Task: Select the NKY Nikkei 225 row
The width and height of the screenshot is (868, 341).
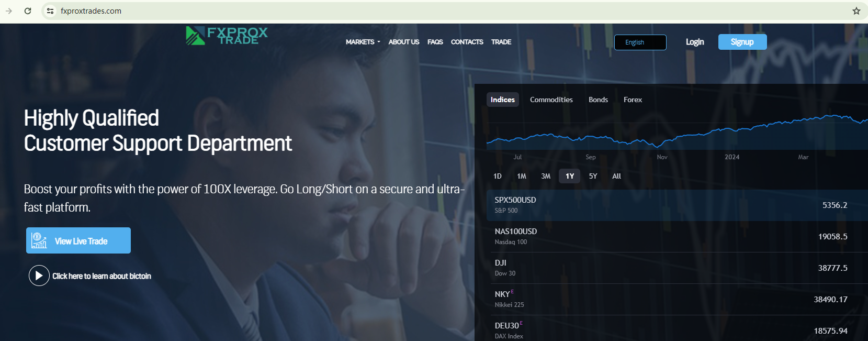Action: click(677, 299)
